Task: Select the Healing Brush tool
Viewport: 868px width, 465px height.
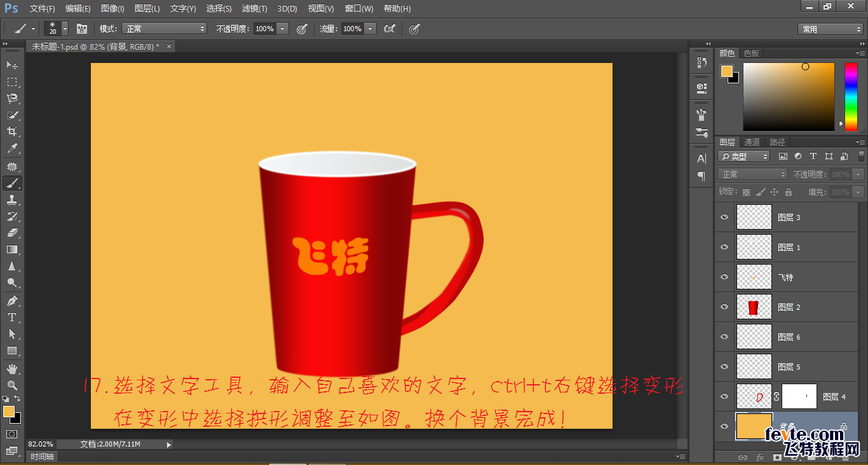Action: (x=12, y=167)
